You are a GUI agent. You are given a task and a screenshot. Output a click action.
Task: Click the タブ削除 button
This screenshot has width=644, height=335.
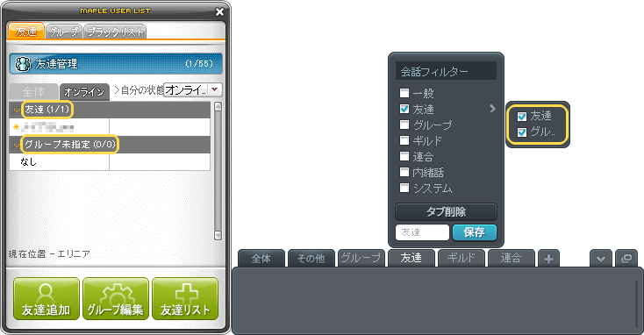[x=446, y=212]
